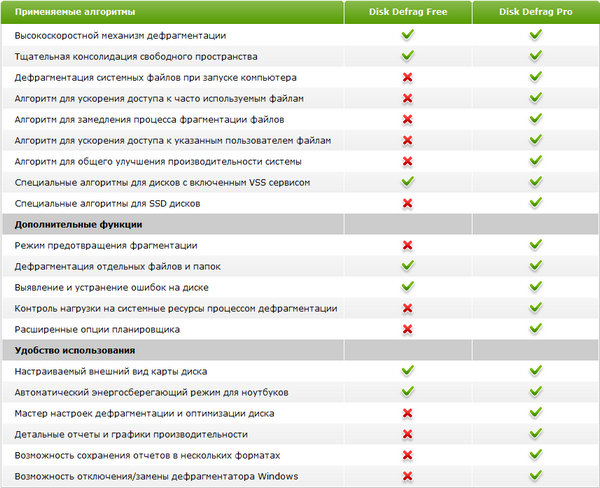Viewport: 600px width, 488px height.
Task: Click Pro checkmark for SSD disk algorithms
Action: click(535, 203)
